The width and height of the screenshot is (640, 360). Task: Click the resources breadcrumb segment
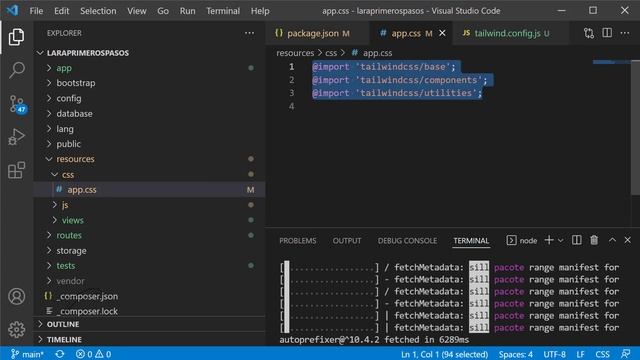295,53
